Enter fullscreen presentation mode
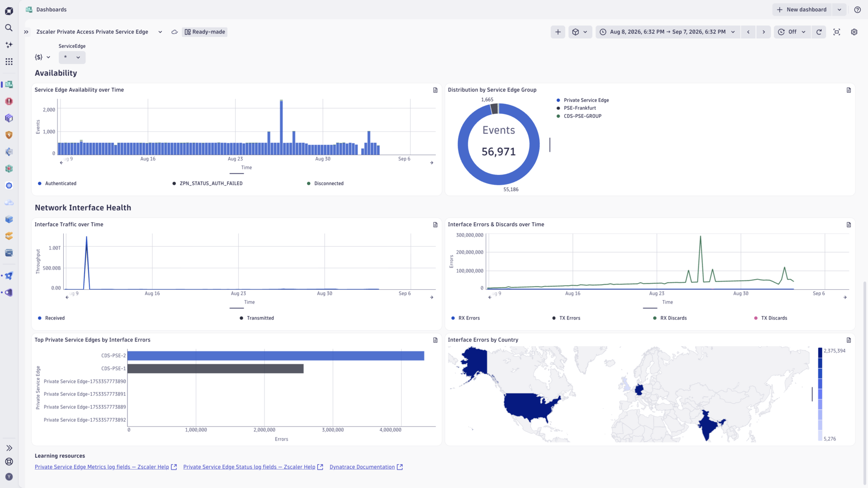The height and width of the screenshot is (488, 868). (x=836, y=32)
